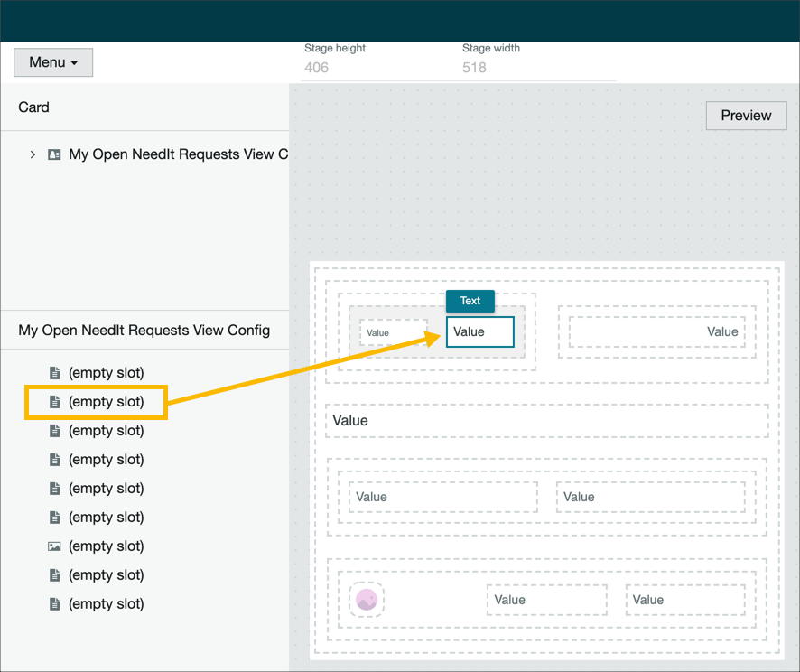The image size is (800, 672).
Task: Click the document icon of the third empty slot
Action: (54, 431)
